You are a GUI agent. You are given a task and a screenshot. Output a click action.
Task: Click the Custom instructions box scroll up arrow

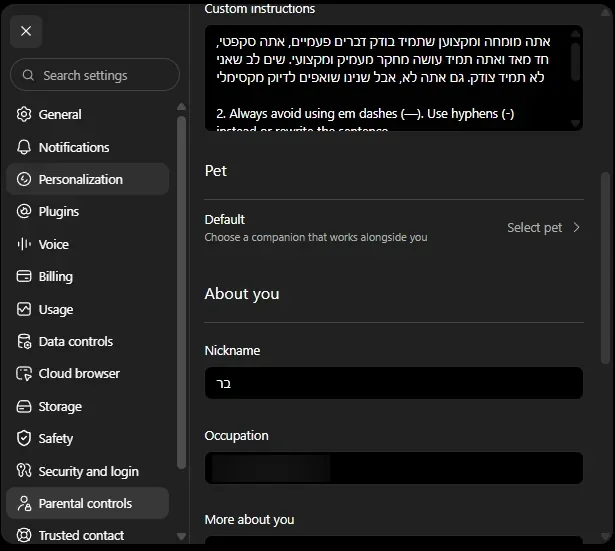pyautogui.click(x=575, y=34)
